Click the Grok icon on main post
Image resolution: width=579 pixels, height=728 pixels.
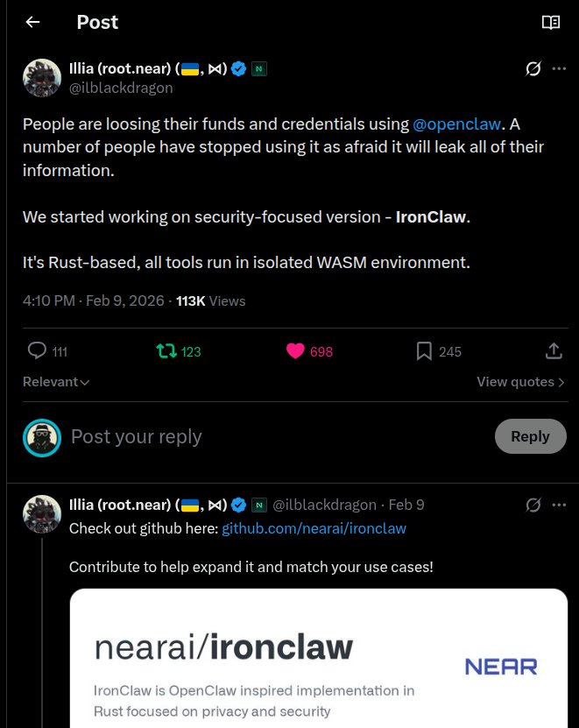(x=532, y=69)
